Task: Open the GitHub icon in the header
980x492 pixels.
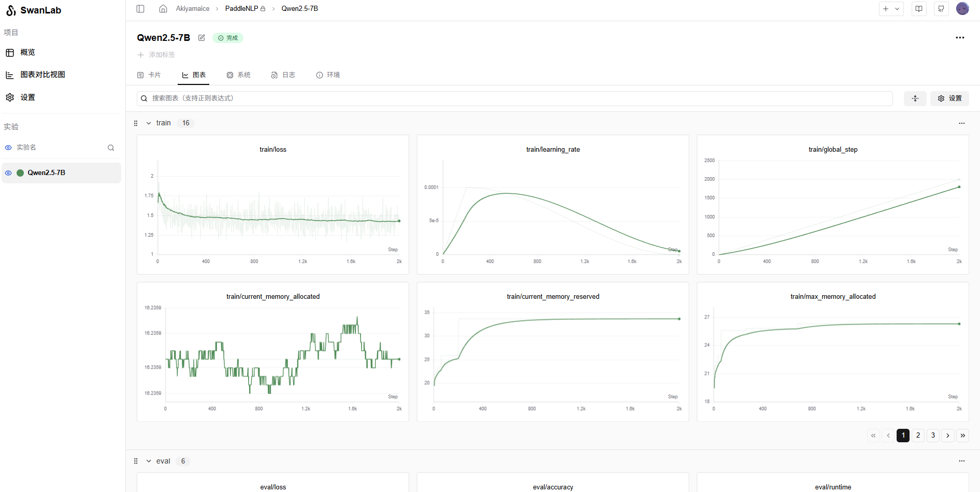Action: (941, 9)
